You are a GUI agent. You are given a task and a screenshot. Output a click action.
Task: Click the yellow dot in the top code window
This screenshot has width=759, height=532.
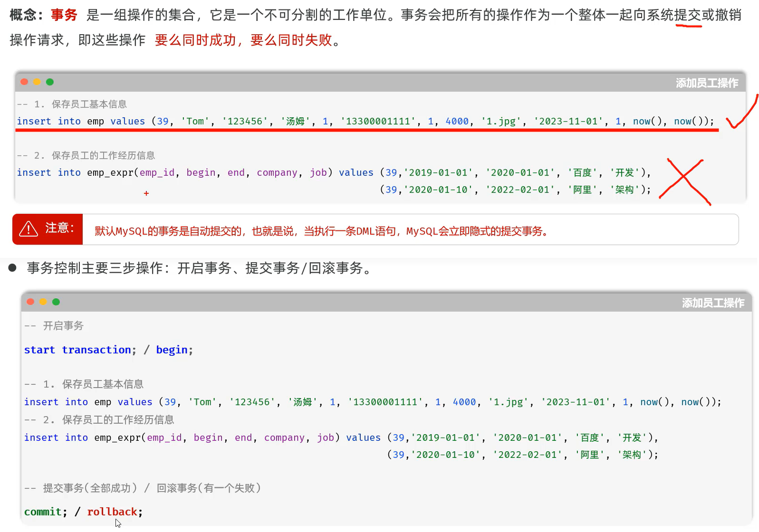[x=37, y=82]
